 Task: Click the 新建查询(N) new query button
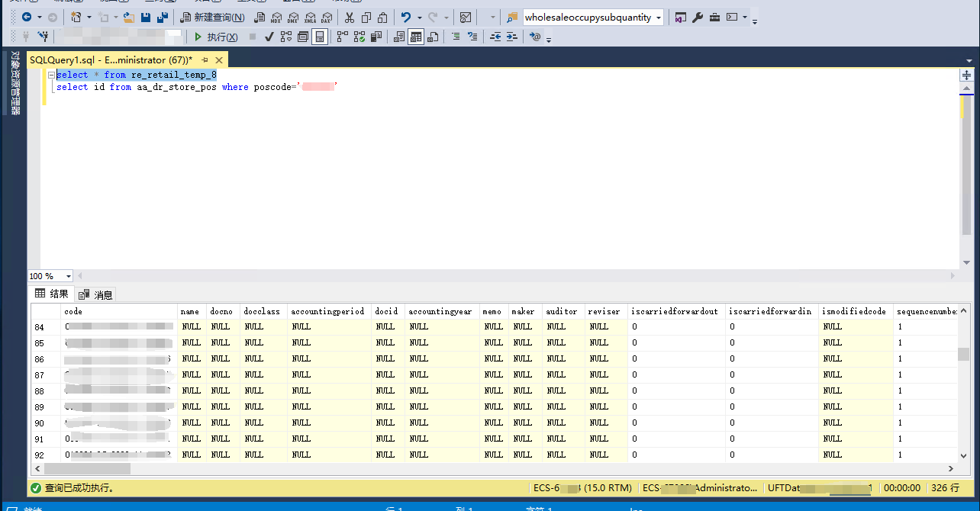[x=213, y=18]
